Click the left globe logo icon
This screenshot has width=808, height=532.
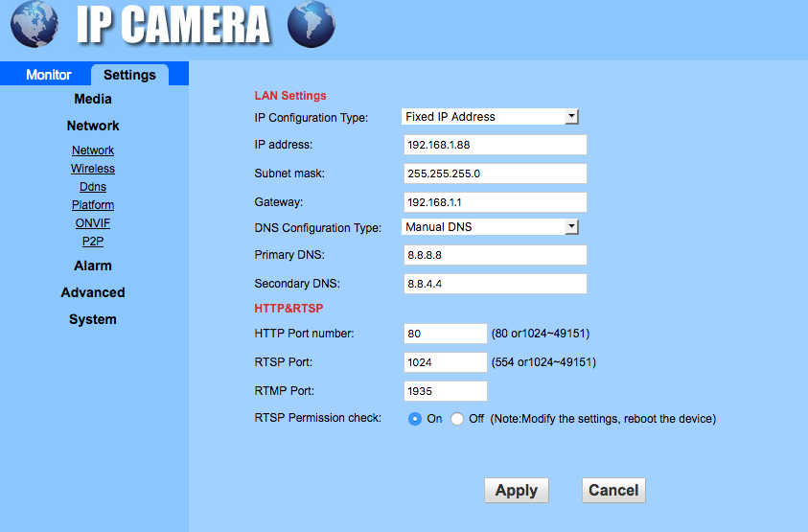34,24
